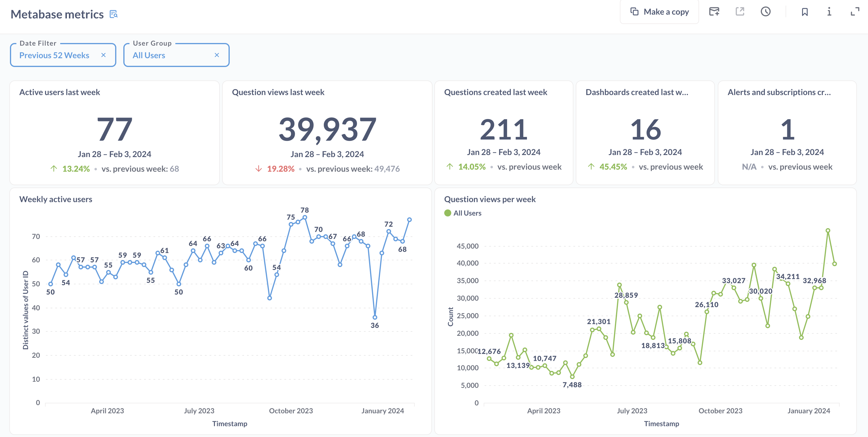Click the copy icon inside Make a copy
This screenshot has width=868, height=437.
coord(635,11)
